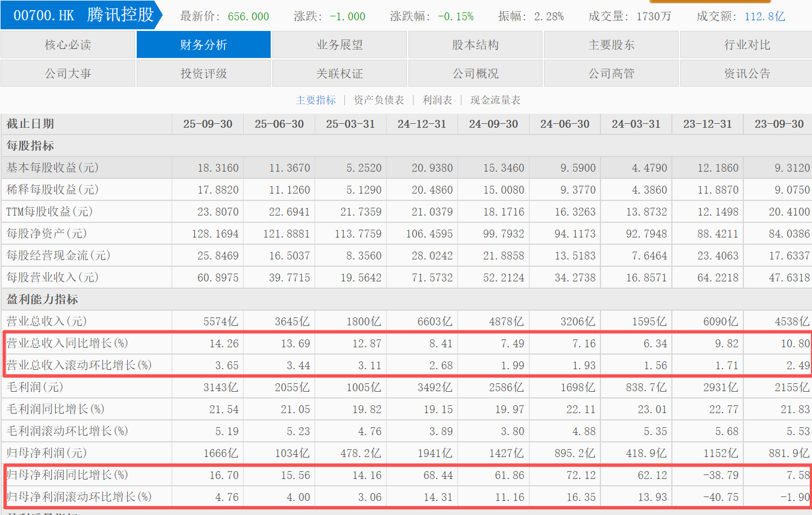Click the 归母净利润(元) row label
Image resolution: width=812 pixels, height=515 pixels.
click(x=47, y=453)
